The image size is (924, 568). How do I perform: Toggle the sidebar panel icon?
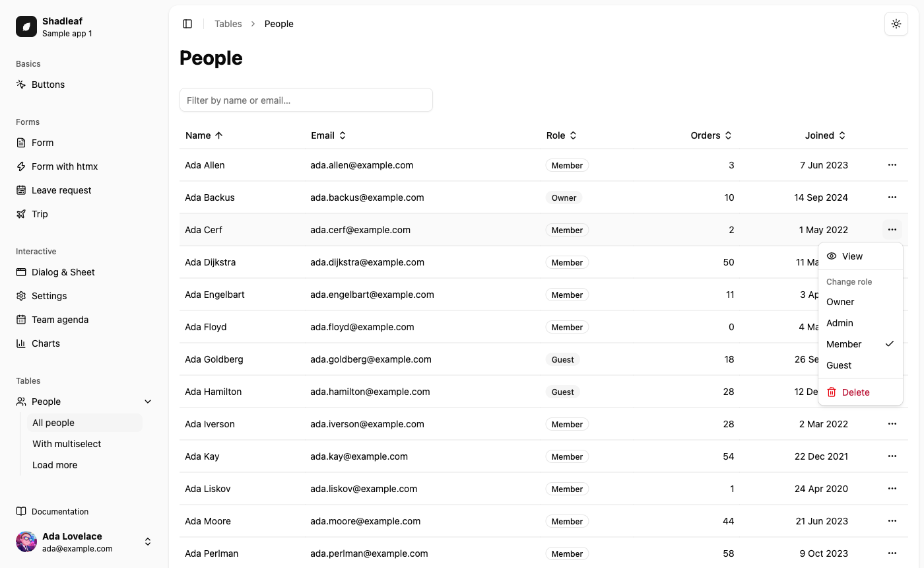click(187, 24)
